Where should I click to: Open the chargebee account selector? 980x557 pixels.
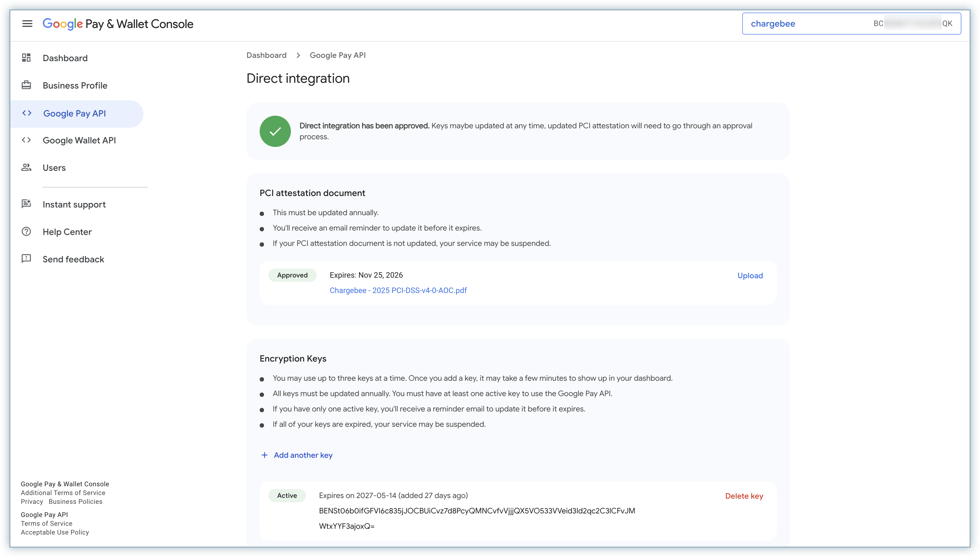coord(851,24)
